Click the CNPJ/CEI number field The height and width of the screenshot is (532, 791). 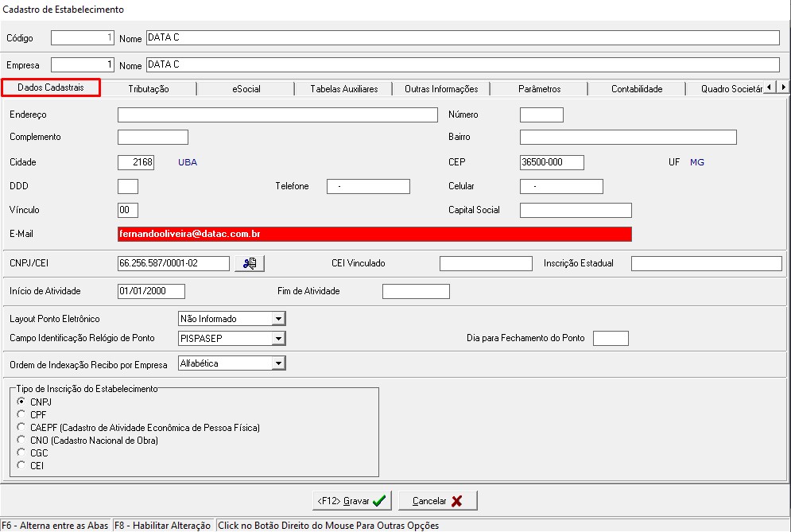tap(173, 263)
